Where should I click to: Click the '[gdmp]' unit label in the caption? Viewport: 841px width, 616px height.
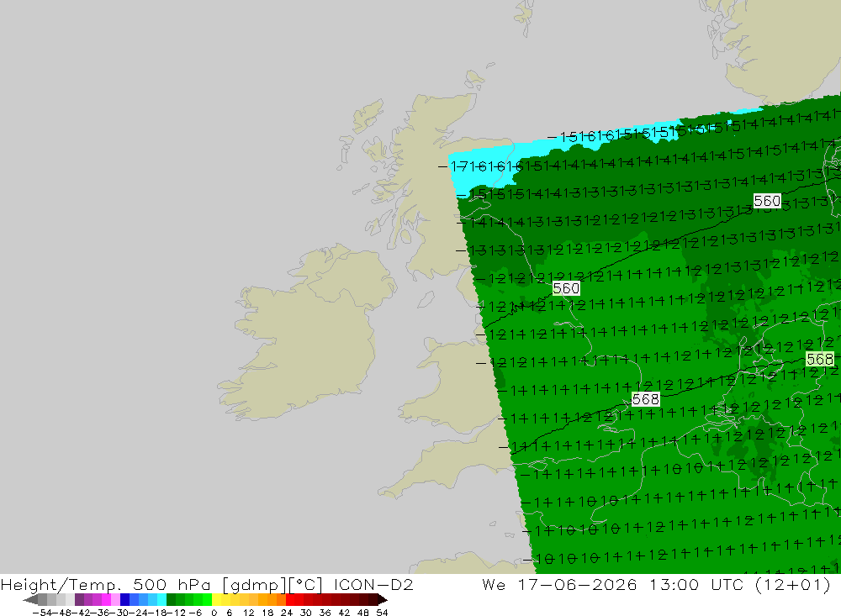click(x=254, y=584)
